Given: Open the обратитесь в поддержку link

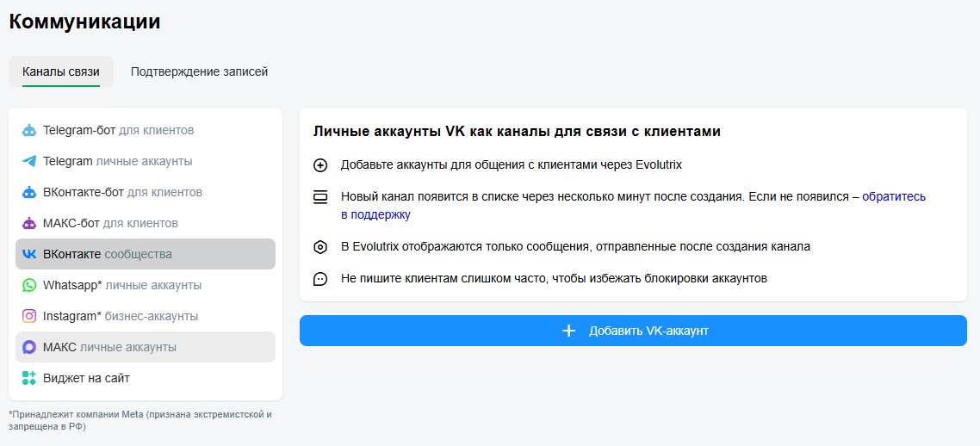Looking at the screenshot, I should (633, 206).
